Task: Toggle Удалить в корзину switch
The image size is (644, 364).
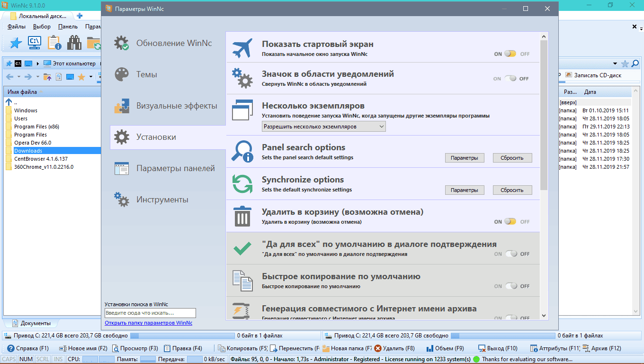Action: (510, 221)
